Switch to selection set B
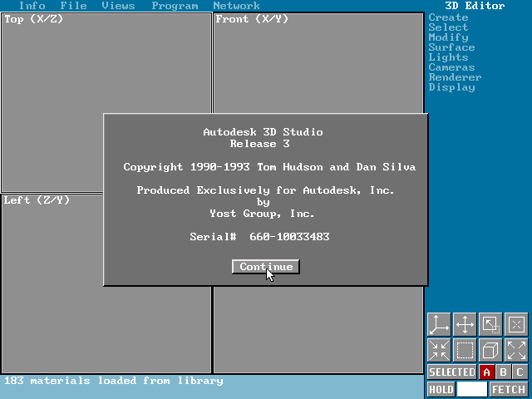Screen dimensions: 532x399 click(x=503, y=372)
